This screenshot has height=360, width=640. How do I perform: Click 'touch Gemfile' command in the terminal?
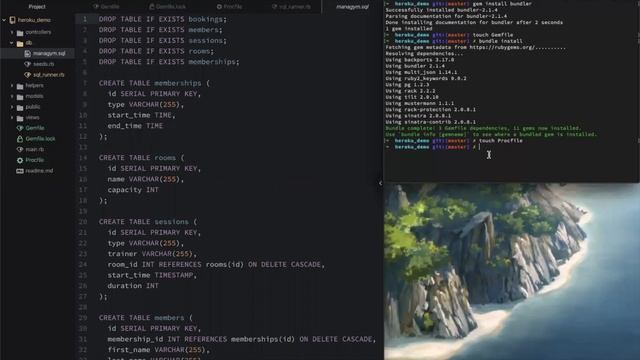pyautogui.click(x=493, y=35)
